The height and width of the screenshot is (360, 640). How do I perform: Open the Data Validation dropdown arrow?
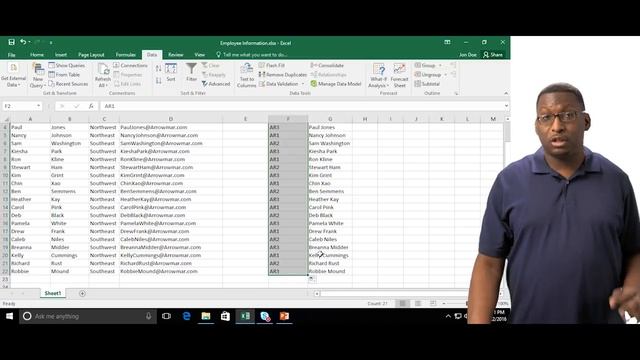pos(303,84)
